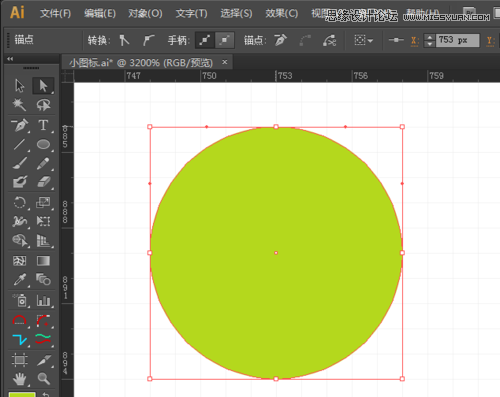Select the Blend tool

pos(43,280)
